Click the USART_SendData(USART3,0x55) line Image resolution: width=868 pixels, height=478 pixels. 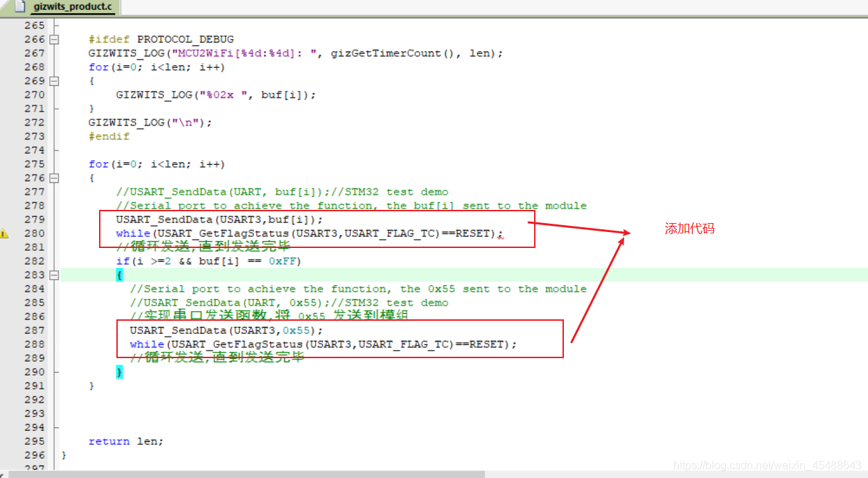click(227, 330)
